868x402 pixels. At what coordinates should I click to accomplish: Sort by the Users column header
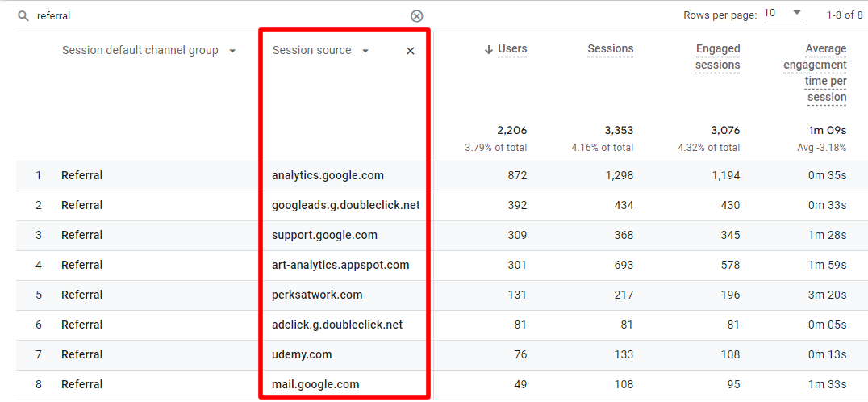(x=512, y=49)
